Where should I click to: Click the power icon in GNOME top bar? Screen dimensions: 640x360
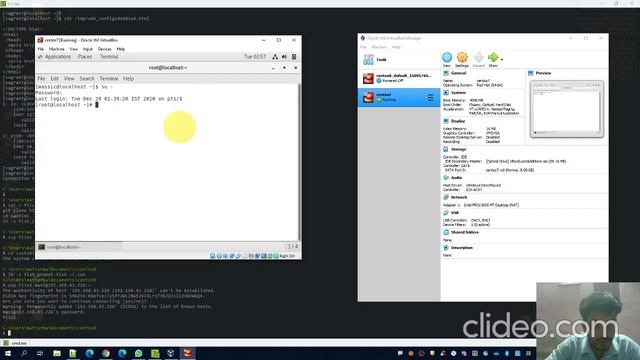(x=294, y=57)
